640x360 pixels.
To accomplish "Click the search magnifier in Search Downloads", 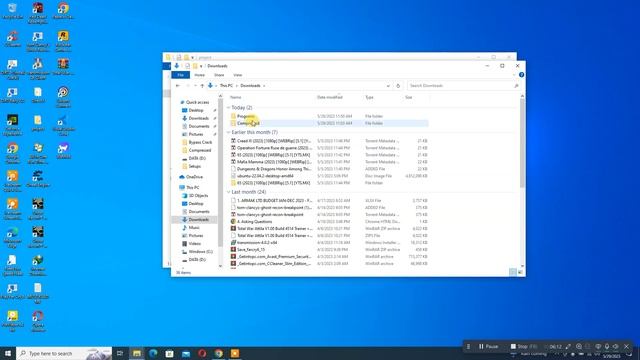I will (x=516, y=86).
